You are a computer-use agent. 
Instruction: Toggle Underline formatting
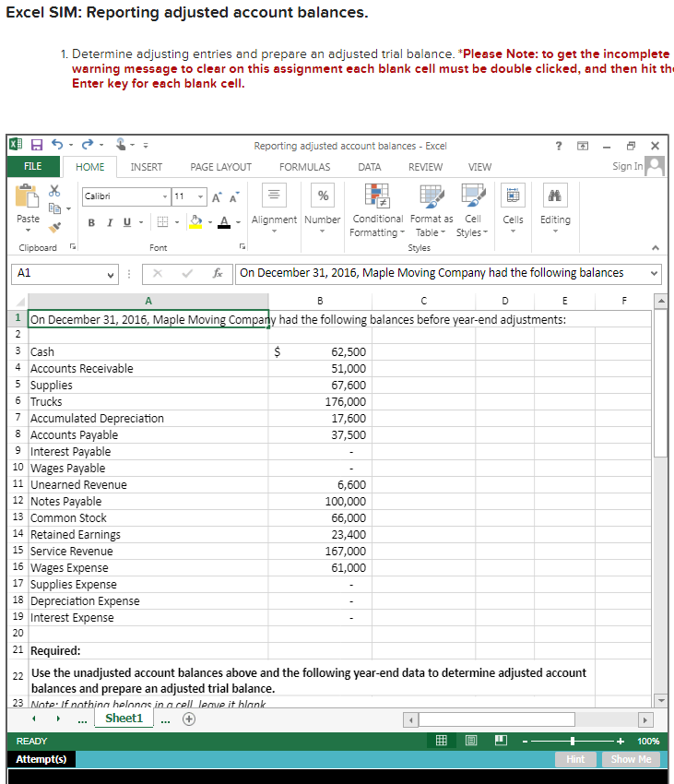127,222
